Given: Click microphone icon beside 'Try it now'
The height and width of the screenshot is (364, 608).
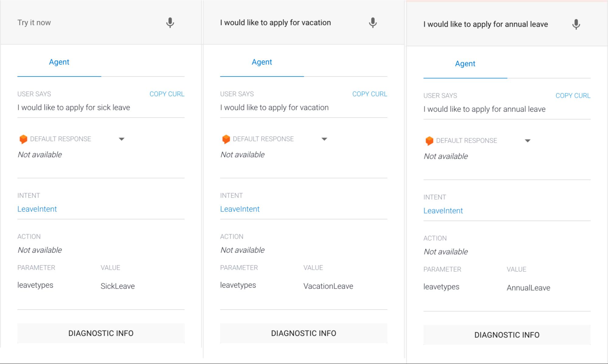Looking at the screenshot, I should 170,23.
